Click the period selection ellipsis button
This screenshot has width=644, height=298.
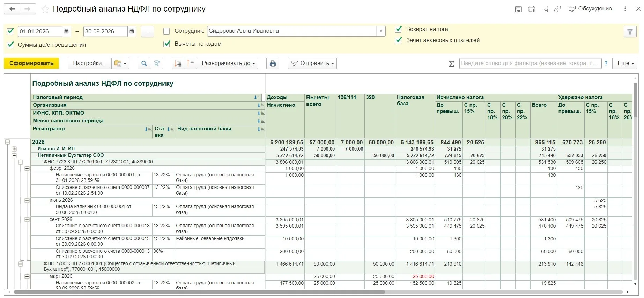point(147,32)
